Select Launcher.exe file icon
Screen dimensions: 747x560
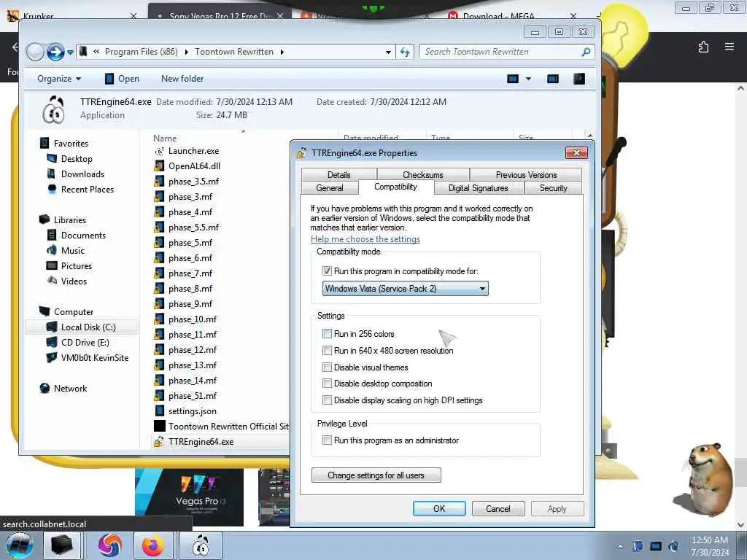click(x=159, y=151)
